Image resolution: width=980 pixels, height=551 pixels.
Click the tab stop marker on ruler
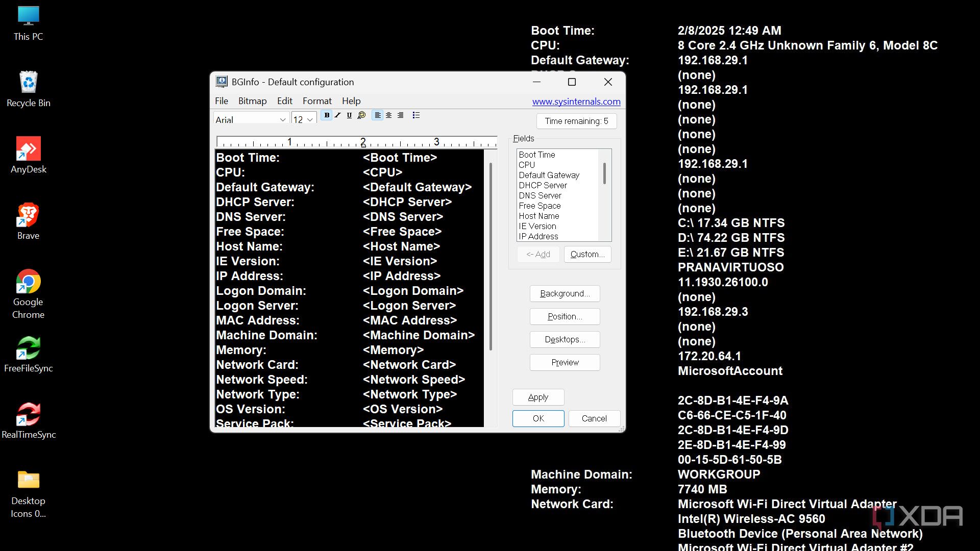(362, 146)
